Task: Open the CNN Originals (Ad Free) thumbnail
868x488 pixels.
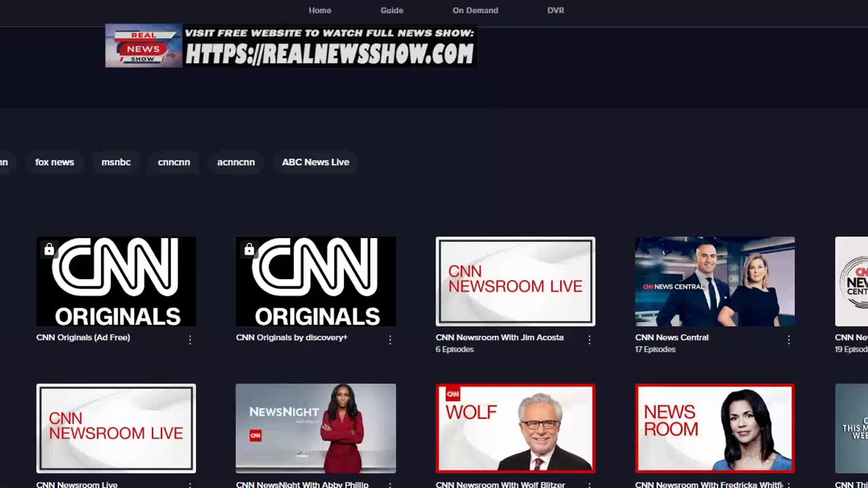Action: (116, 281)
